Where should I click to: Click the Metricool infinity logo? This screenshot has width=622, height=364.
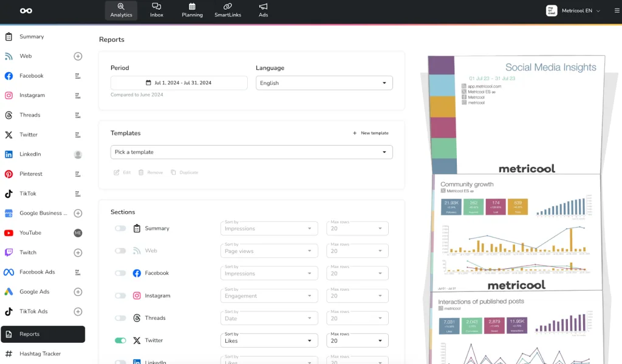tap(26, 11)
